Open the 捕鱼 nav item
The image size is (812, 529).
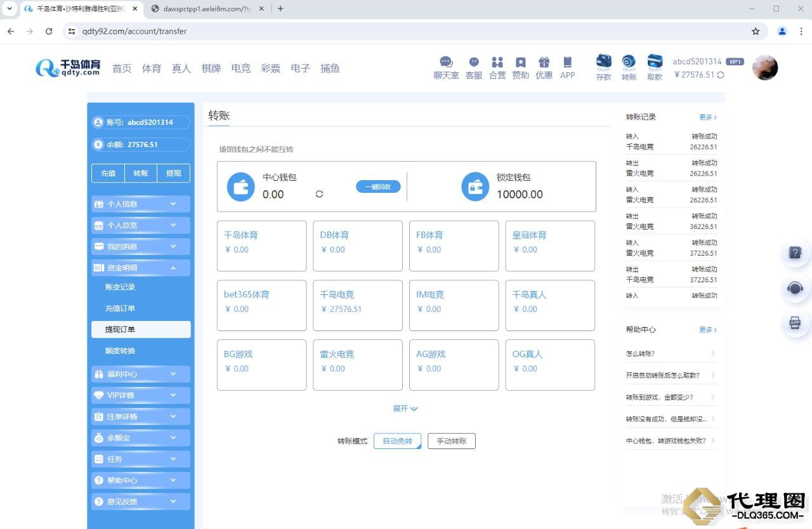tap(330, 69)
